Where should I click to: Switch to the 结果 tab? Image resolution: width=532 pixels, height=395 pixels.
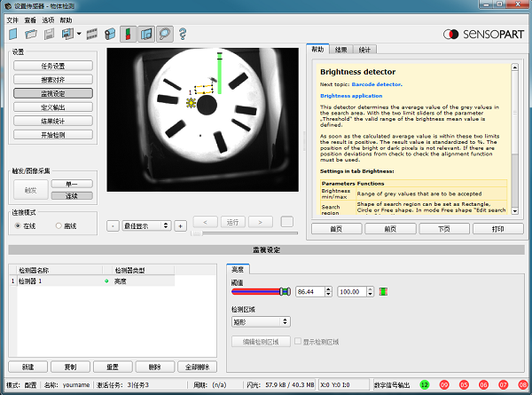tap(341, 50)
